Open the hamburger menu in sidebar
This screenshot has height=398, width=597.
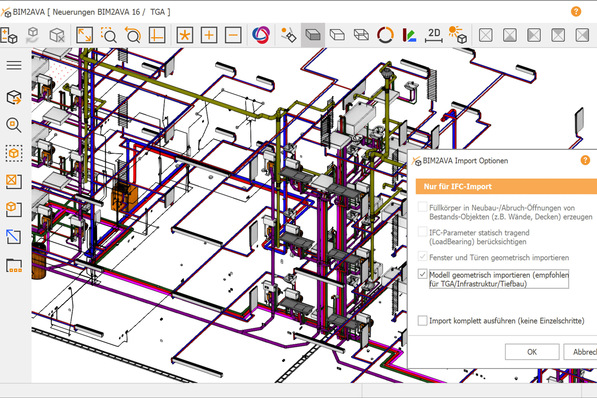14,66
